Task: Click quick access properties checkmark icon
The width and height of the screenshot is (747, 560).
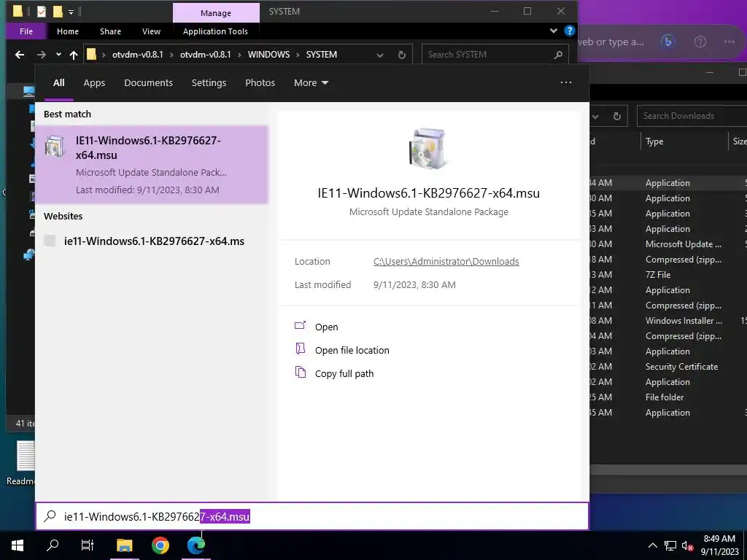Action: point(42,11)
